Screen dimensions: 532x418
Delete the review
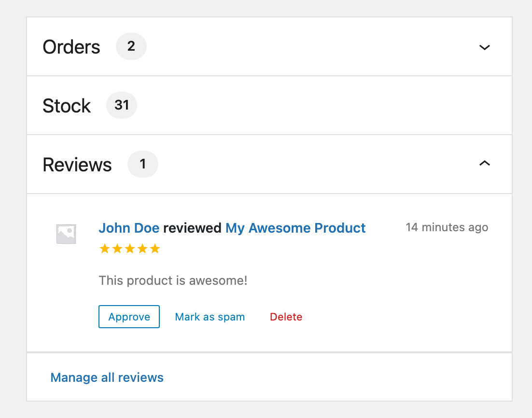(x=286, y=317)
